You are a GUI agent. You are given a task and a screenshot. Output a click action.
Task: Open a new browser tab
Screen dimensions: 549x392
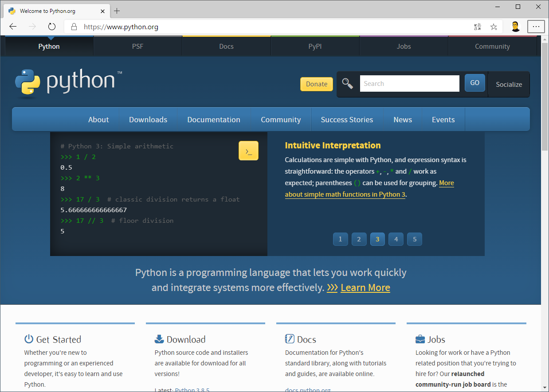point(117,11)
